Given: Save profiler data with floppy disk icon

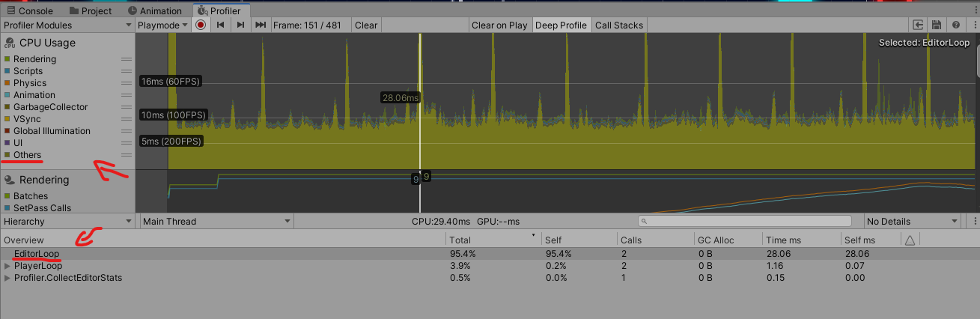Looking at the screenshot, I should pos(936,25).
